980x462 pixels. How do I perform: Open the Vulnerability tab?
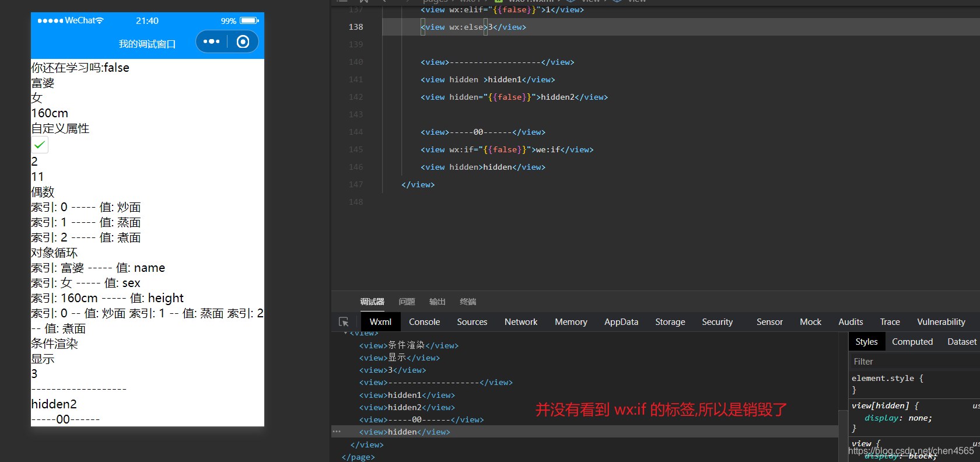[x=941, y=322]
